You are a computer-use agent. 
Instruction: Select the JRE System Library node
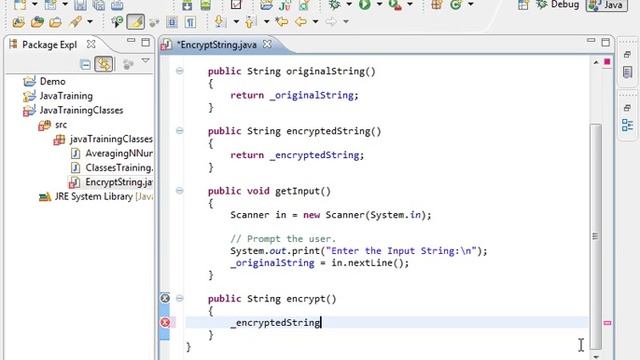(x=96, y=197)
